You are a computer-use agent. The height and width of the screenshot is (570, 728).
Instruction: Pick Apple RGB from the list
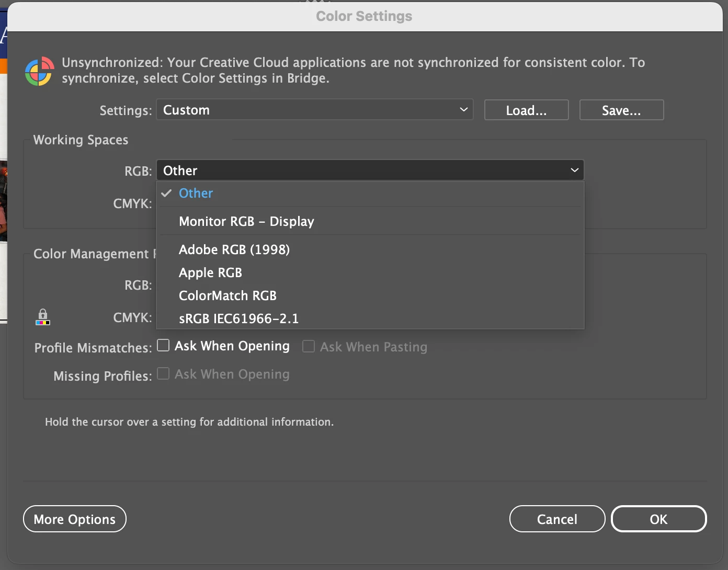pyautogui.click(x=370, y=273)
